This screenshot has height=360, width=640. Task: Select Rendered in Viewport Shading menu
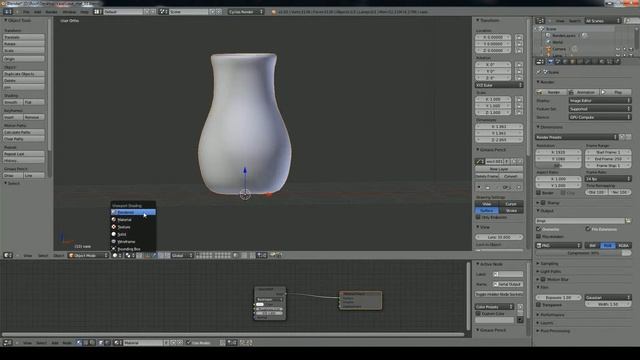pyautogui.click(x=133, y=212)
